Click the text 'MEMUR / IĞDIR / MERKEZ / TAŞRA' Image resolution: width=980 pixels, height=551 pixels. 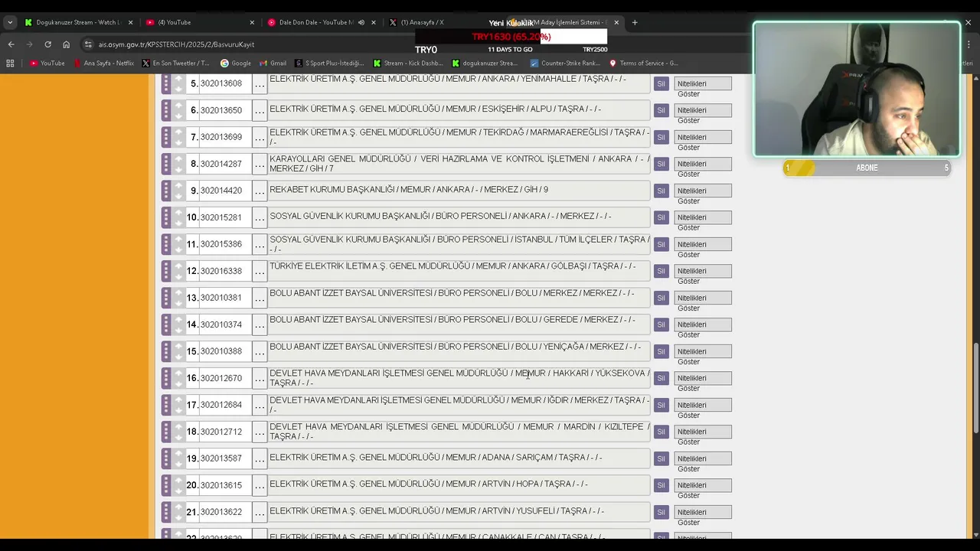(580, 400)
